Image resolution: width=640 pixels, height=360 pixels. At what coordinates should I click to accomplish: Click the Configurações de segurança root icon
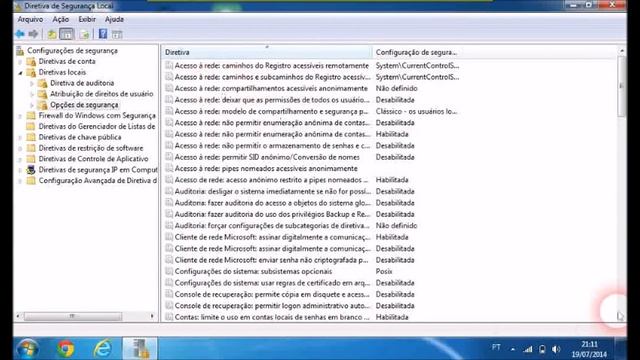[x=20, y=51]
